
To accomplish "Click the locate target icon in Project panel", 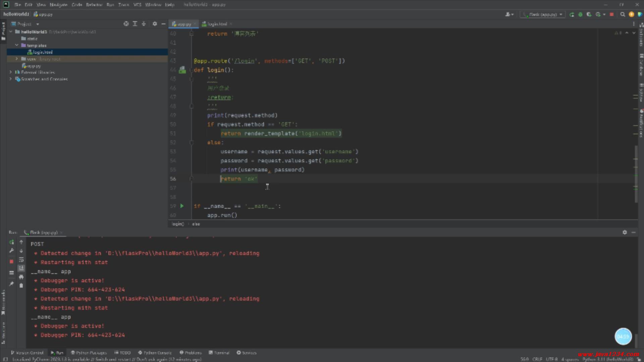I will [126, 24].
